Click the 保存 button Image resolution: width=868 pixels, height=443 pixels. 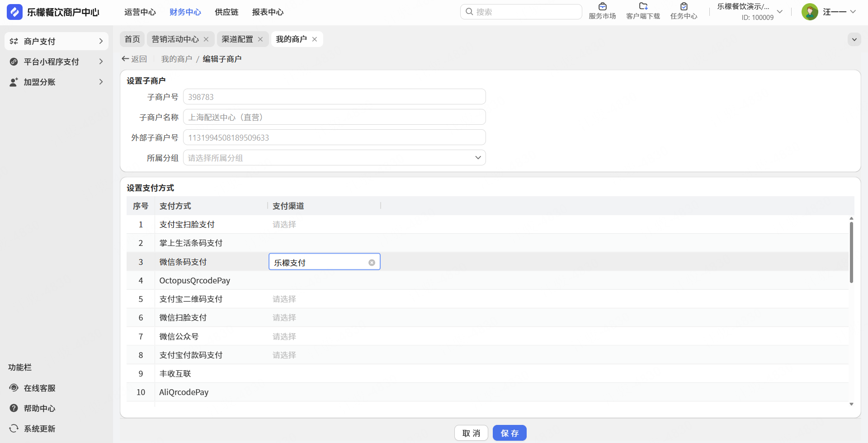pos(509,433)
